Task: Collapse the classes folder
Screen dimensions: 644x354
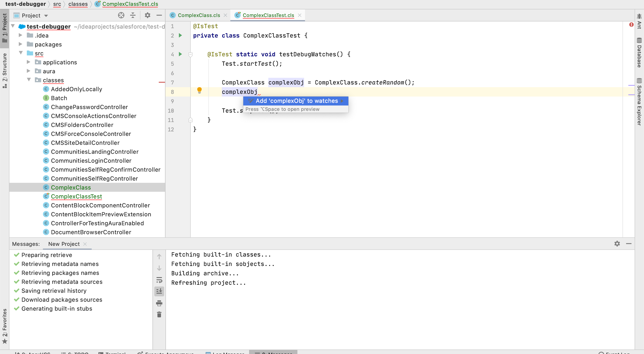Action: (x=29, y=80)
